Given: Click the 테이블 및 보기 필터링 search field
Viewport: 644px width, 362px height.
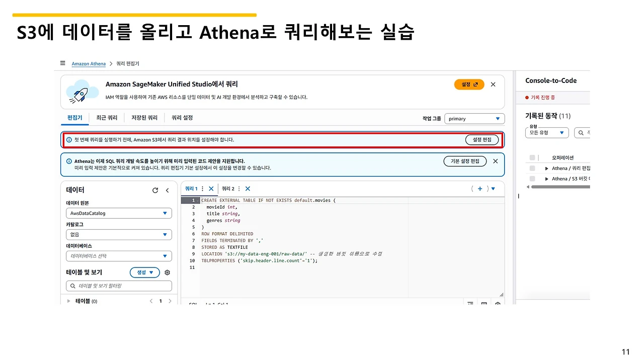Looking at the screenshot, I should [x=119, y=286].
